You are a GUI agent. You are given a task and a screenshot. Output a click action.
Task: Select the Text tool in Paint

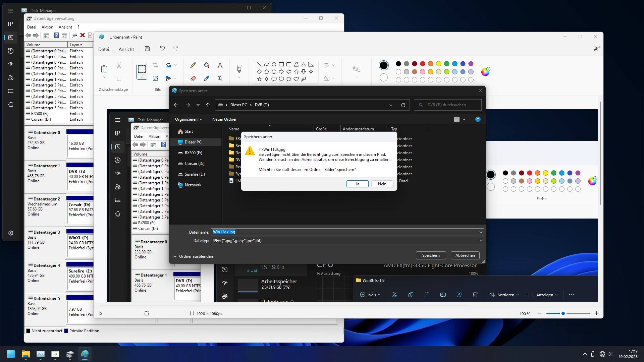(220, 65)
